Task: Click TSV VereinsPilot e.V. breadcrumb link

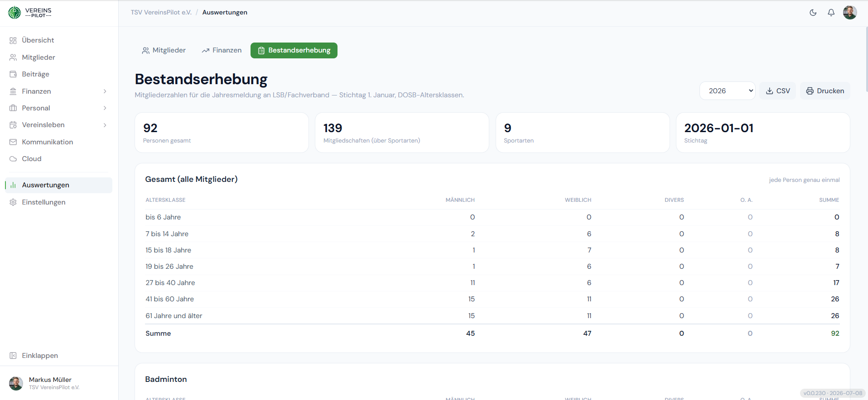Action: [161, 12]
